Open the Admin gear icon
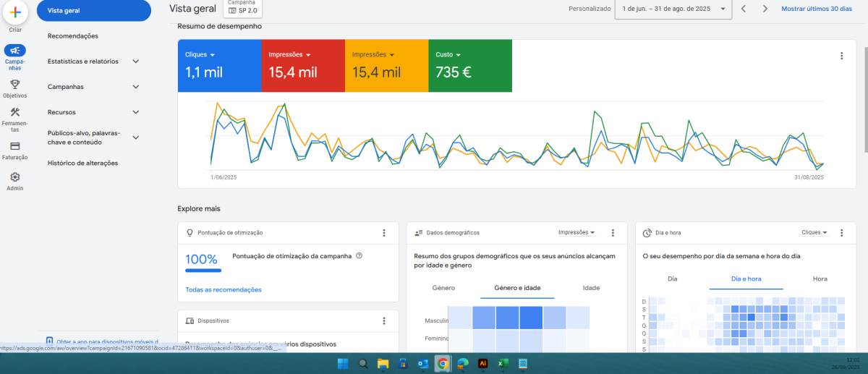 [x=15, y=177]
